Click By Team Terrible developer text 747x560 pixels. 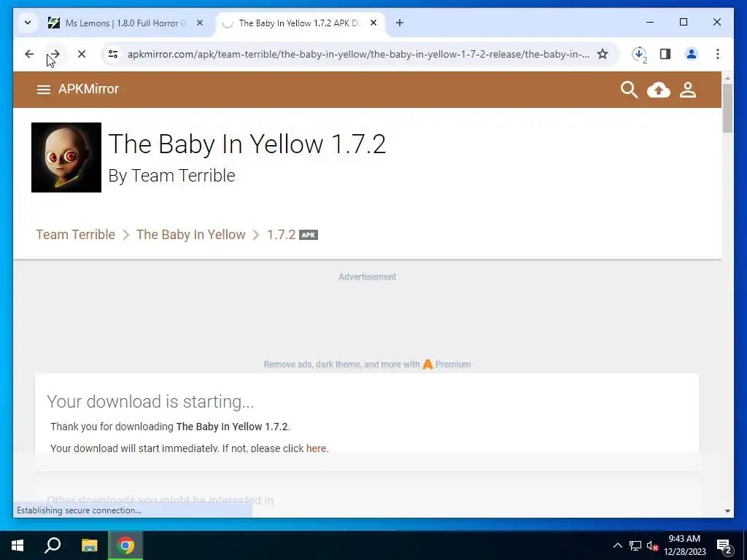171,176
